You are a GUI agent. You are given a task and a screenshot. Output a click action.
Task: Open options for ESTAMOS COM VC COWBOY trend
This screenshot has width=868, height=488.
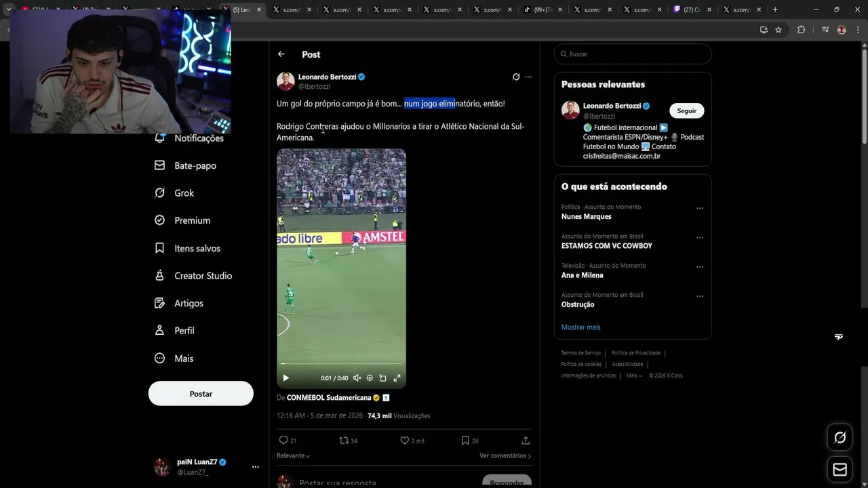700,238
